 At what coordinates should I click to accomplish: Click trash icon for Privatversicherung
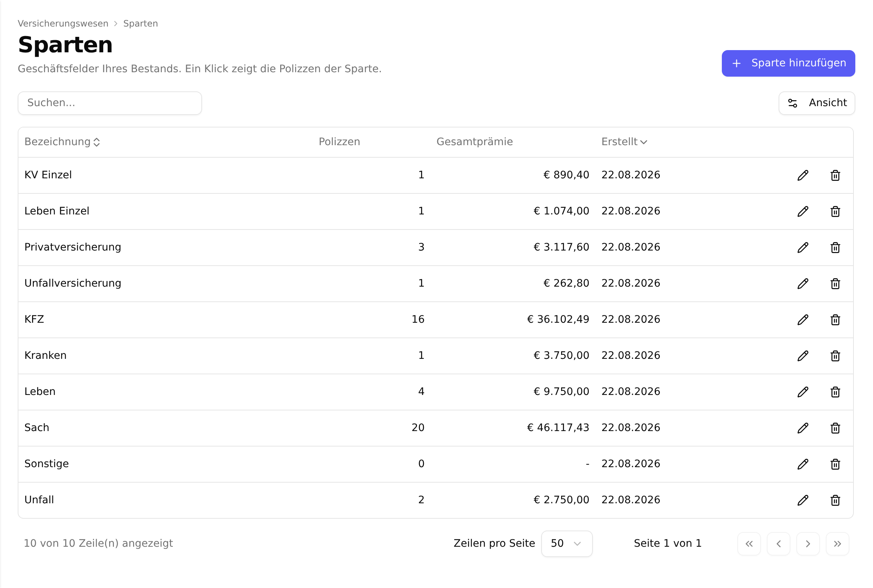click(x=835, y=247)
